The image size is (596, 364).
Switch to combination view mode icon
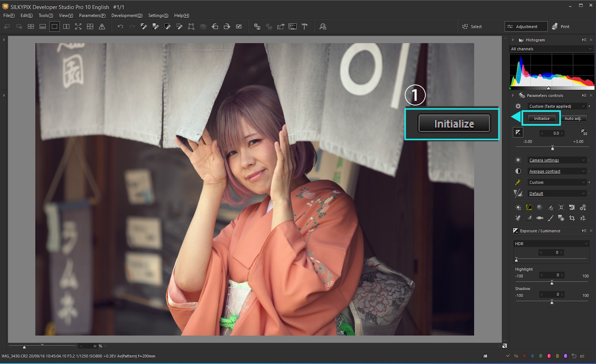(x=42, y=27)
